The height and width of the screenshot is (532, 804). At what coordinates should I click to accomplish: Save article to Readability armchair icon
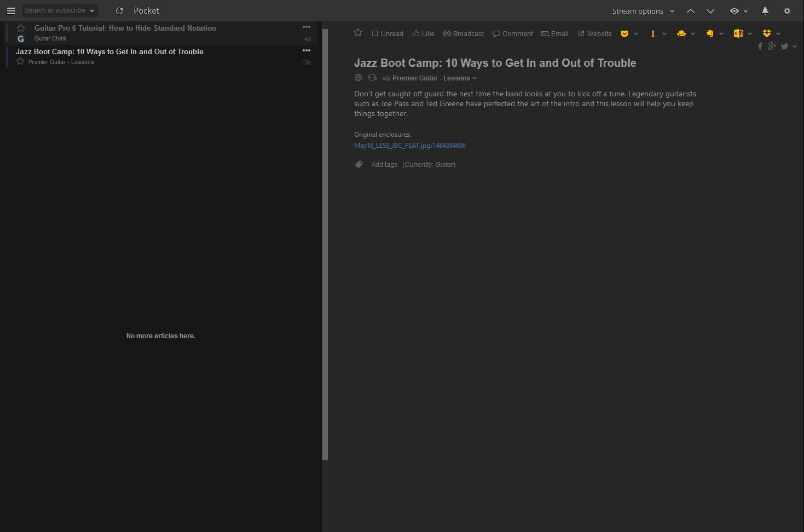681,33
